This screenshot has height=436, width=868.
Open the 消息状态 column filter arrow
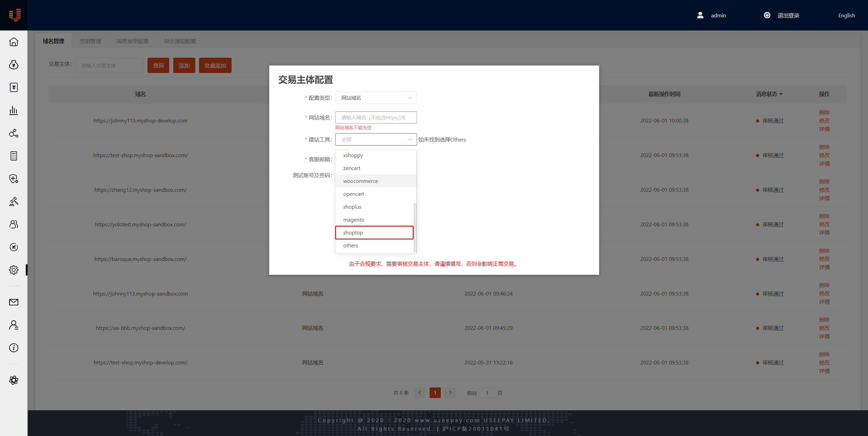tap(781, 94)
